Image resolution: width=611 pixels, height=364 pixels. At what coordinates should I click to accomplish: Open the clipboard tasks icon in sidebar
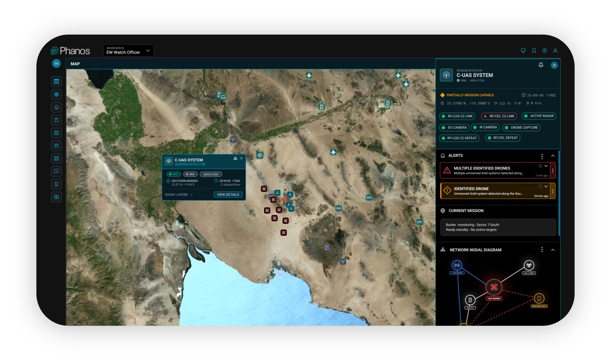tap(56, 120)
